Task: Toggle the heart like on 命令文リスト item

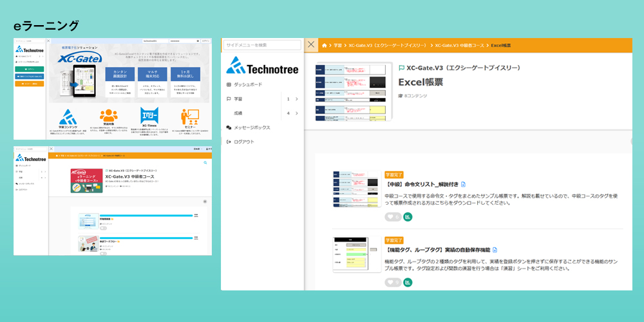Action: [393, 217]
